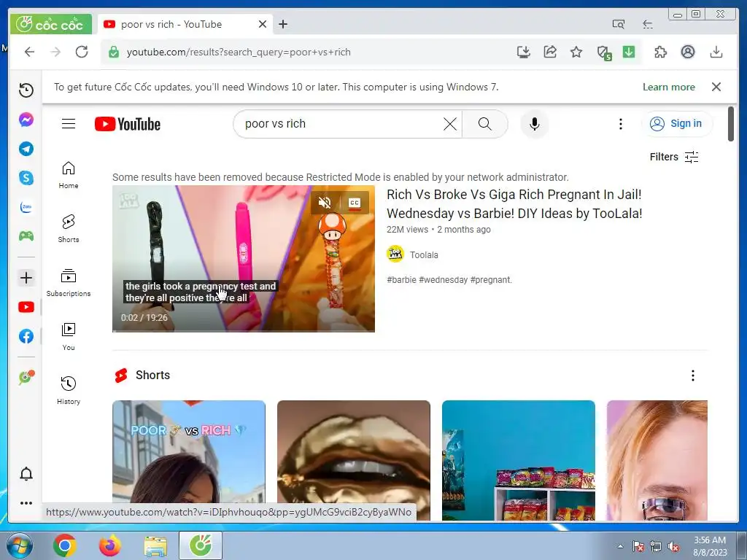Open the tab search icon
Image resolution: width=747 pixels, height=560 pixels.
[x=618, y=24]
